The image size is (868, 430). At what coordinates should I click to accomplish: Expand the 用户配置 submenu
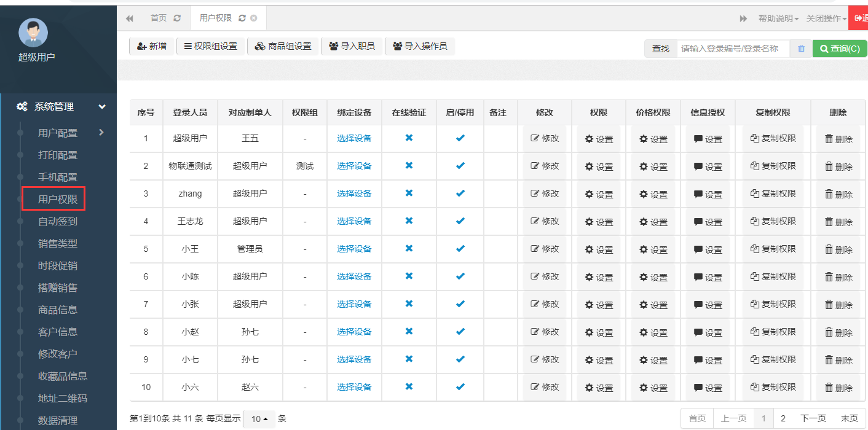tap(101, 133)
